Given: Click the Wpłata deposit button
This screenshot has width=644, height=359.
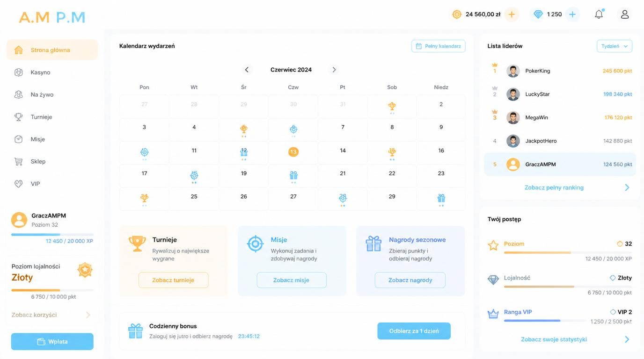Looking at the screenshot, I should click(x=52, y=342).
